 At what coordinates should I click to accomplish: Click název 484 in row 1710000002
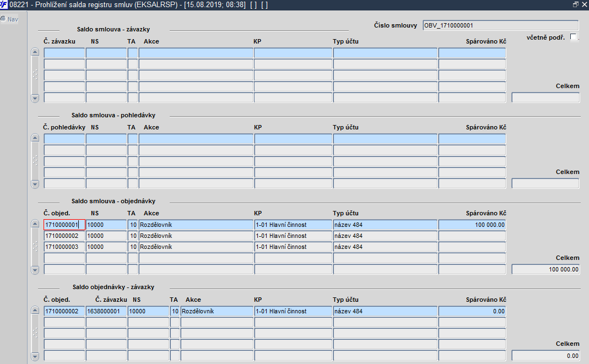[385, 236]
